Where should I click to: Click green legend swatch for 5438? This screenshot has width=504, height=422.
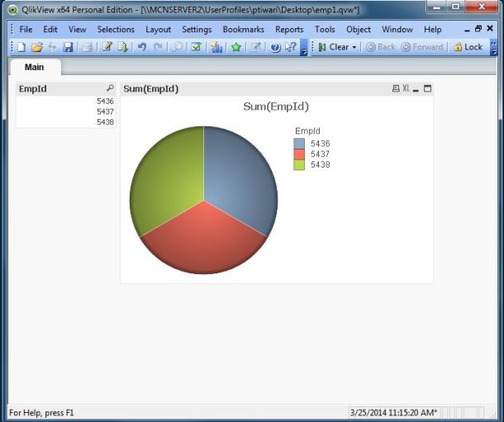299,165
